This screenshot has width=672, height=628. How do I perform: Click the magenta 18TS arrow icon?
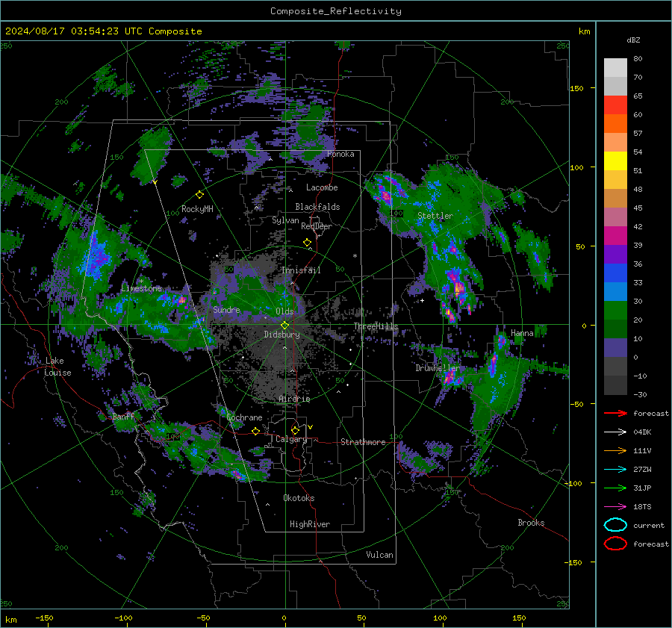615,507
